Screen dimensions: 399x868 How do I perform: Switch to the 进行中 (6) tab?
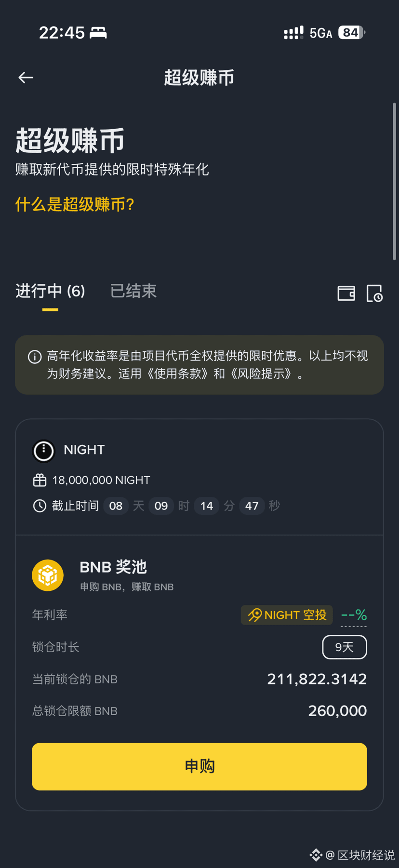[50, 291]
